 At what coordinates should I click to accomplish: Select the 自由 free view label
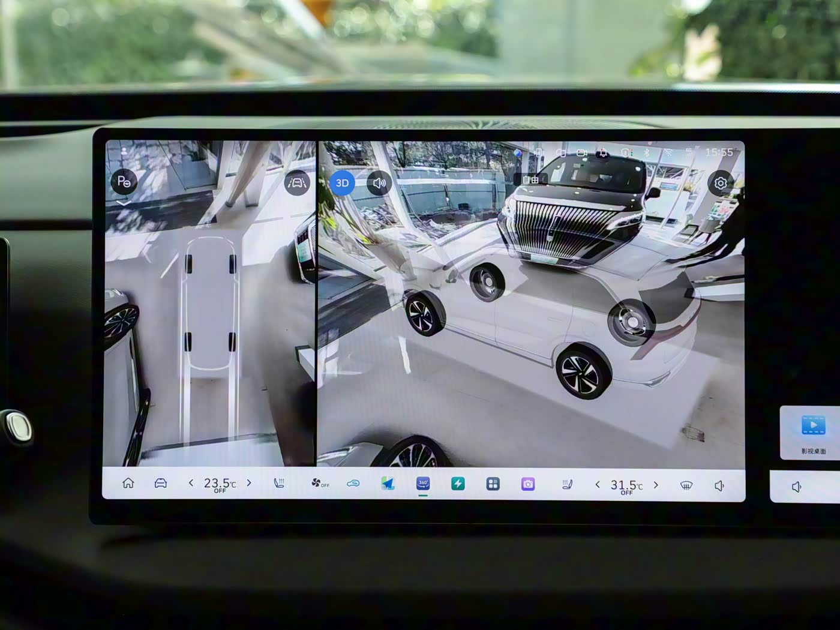[x=530, y=179]
